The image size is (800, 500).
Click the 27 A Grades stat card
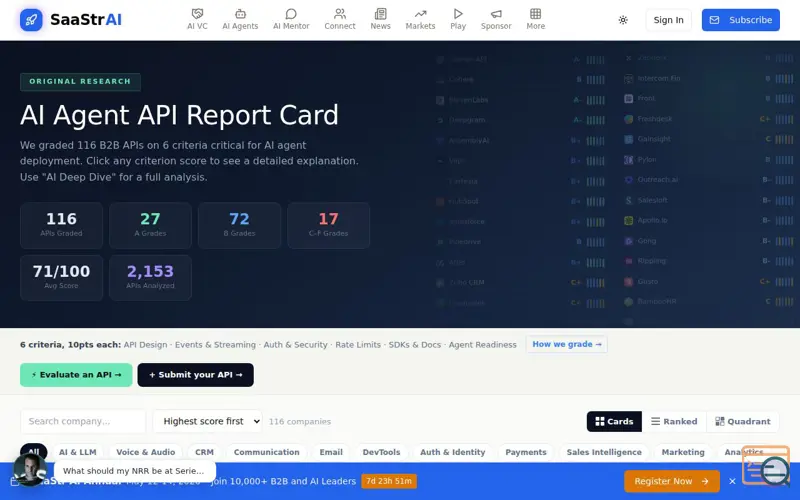coord(150,226)
